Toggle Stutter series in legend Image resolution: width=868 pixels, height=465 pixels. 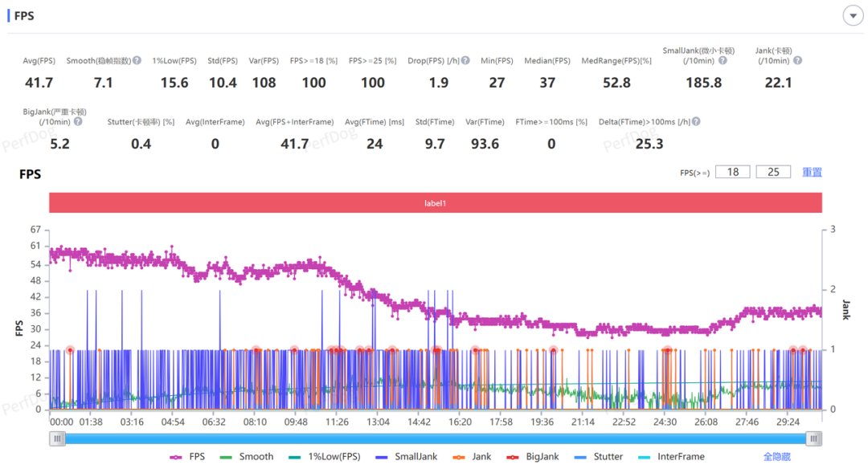pos(598,456)
